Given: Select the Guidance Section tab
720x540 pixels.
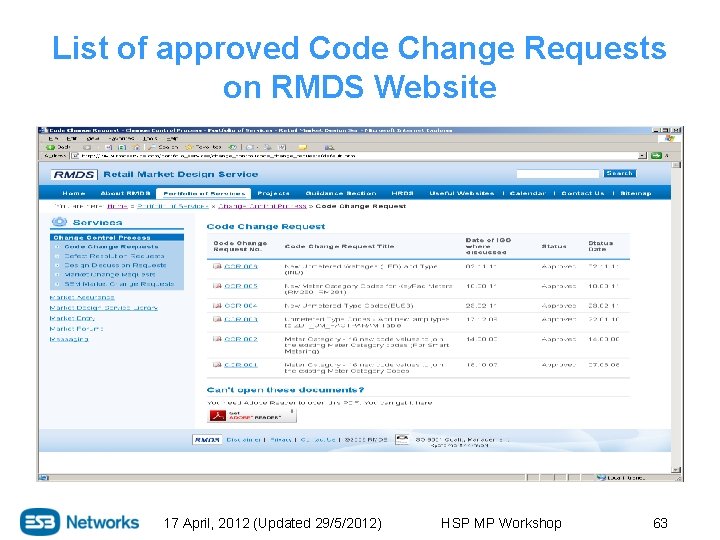Looking at the screenshot, I should [341, 193].
